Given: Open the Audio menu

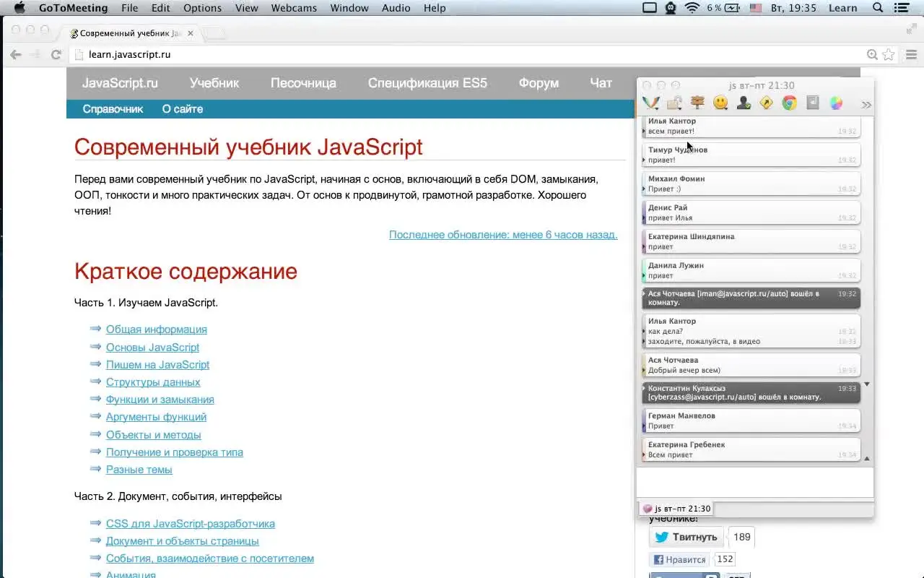Looking at the screenshot, I should 396,8.
